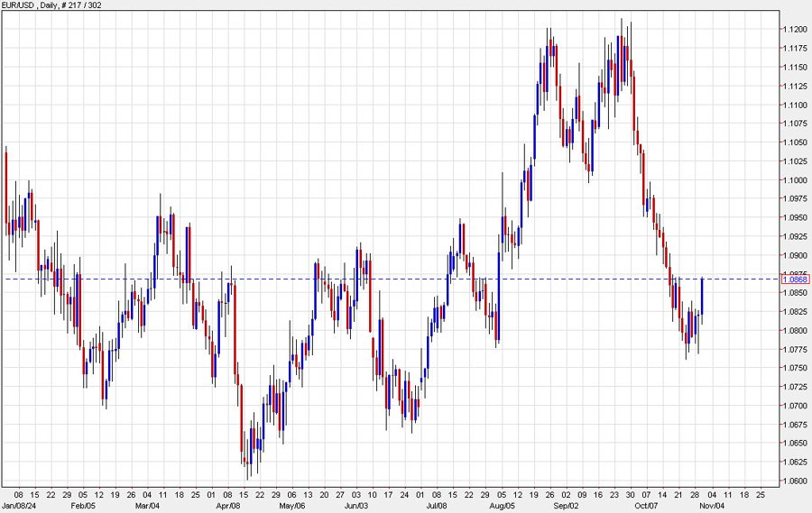Select the Jun/03 date label

point(356,506)
